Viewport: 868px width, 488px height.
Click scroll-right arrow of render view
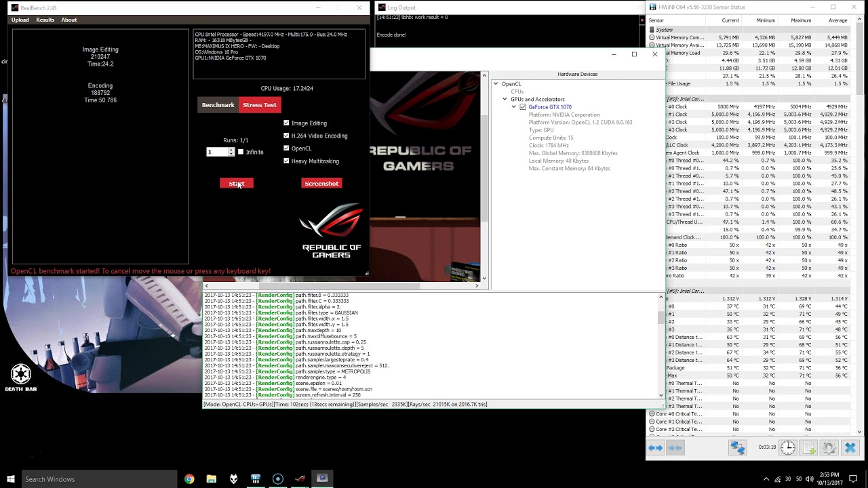click(x=477, y=285)
